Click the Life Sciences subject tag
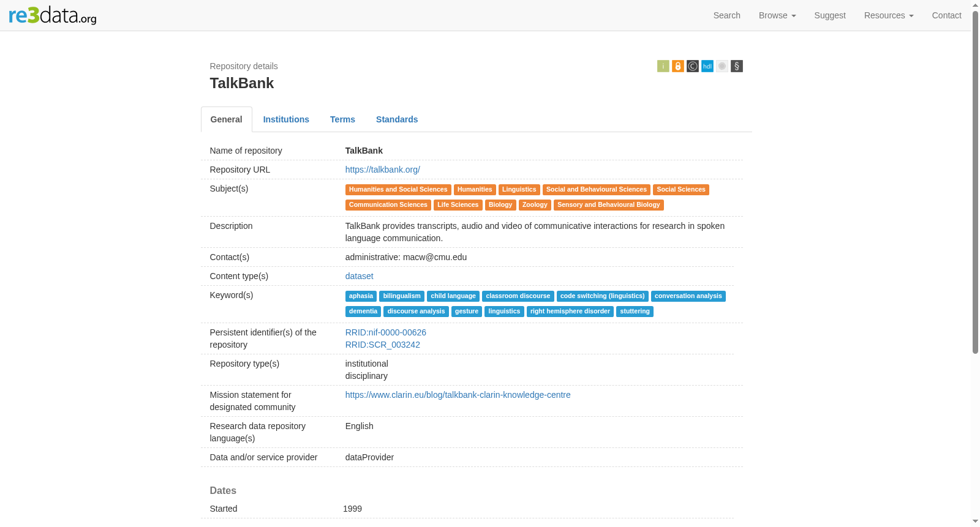The height and width of the screenshot is (527, 980). (x=458, y=205)
